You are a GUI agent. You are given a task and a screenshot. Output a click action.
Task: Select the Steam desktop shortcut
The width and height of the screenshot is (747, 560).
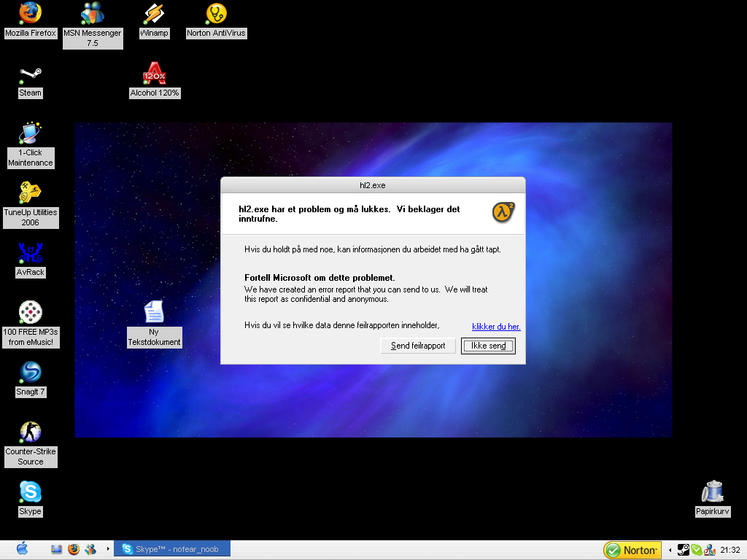click(31, 81)
